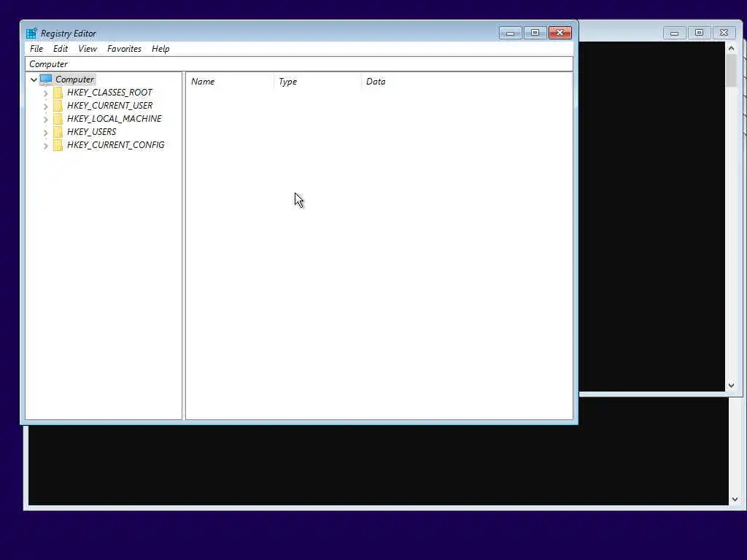Click the HKEY_CLASSES_ROOT folder icon
Screen dimensions: 747x560
[x=58, y=93]
